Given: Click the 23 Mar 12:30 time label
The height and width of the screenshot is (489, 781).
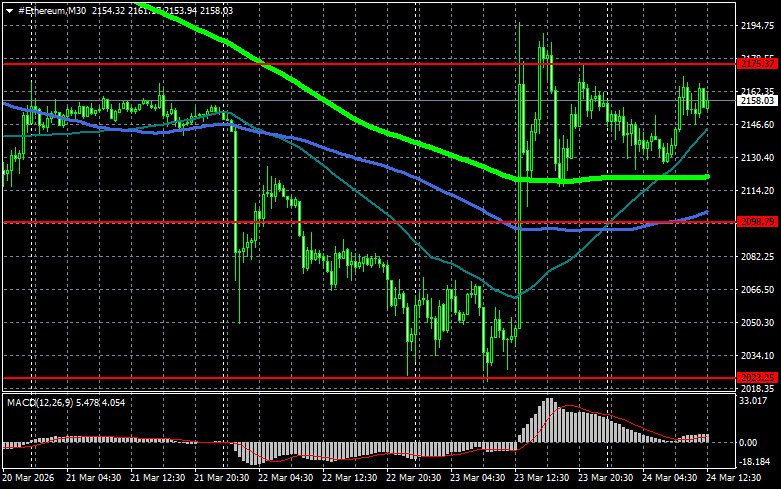Looking at the screenshot, I should tap(541, 478).
